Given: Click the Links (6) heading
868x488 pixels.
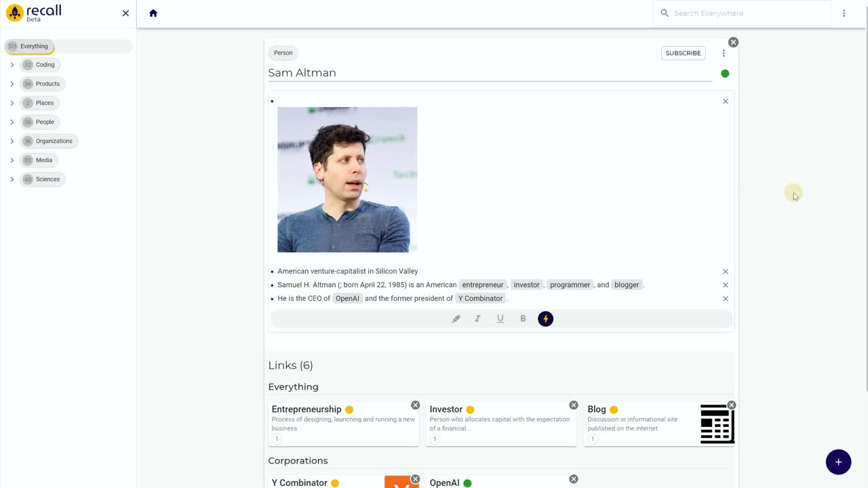Looking at the screenshot, I should pos(290,365).
